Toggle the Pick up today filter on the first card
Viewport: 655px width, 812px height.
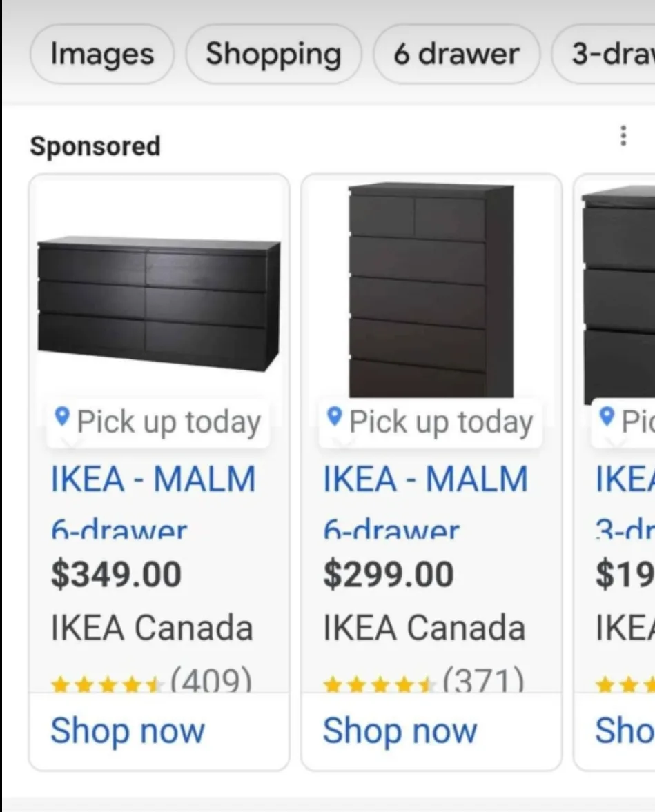[157, 422]
